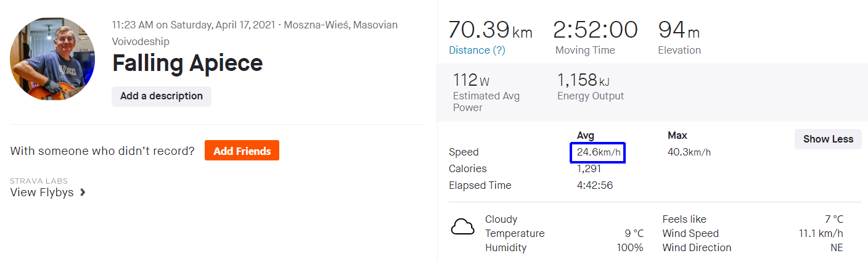Click the 2:52:00 moving time value
This screenshot has width=868, height=261.
(x=595, y=30)
